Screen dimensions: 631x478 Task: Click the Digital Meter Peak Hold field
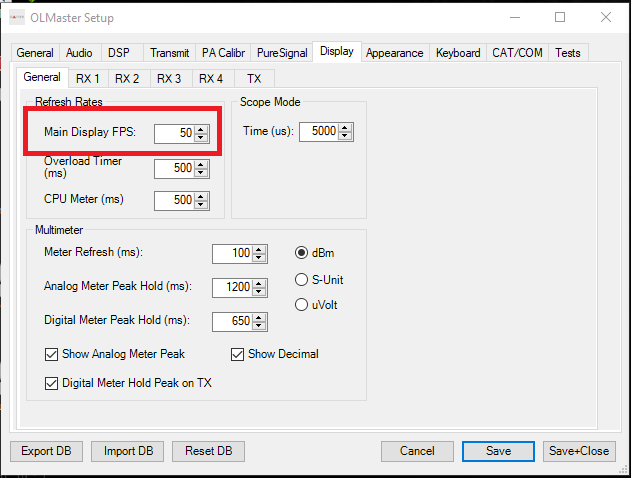(x=232, y=321)
